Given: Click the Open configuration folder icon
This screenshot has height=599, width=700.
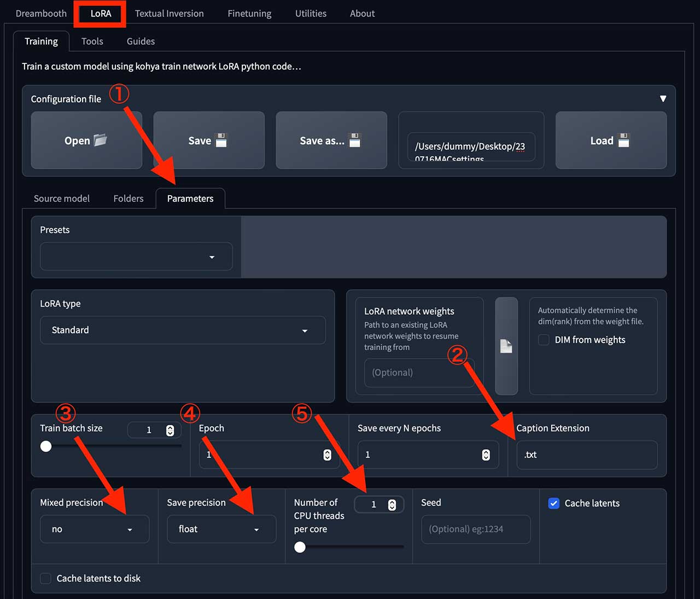Looking at the screenshot, I should click(x=101, y=140).
